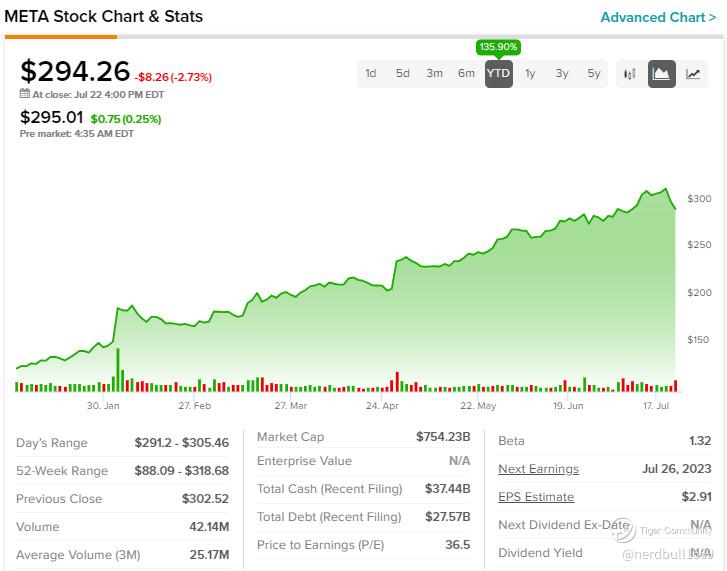727x571 pixels.
Task: Select the 6m time range
Action: pyautogui.click(x=466, y=74)
